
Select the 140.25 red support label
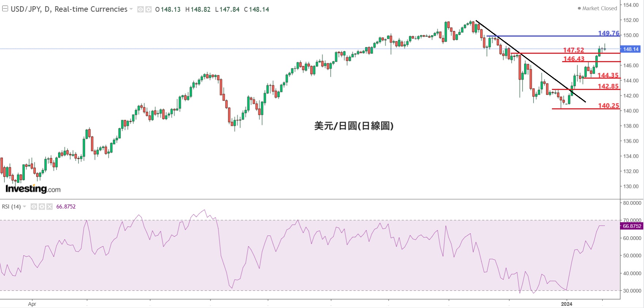point(608,106)
